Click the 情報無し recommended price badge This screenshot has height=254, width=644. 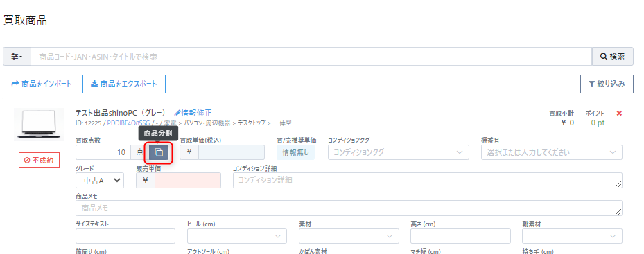click(x=296, y=152)
